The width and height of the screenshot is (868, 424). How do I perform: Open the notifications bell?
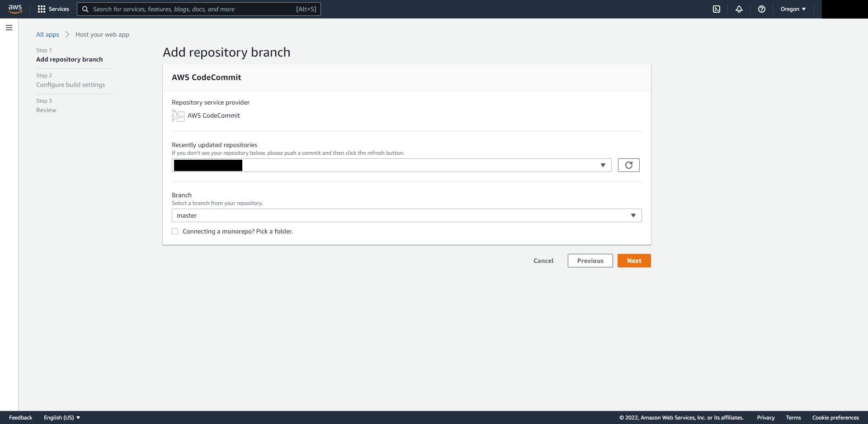[739, 9]
